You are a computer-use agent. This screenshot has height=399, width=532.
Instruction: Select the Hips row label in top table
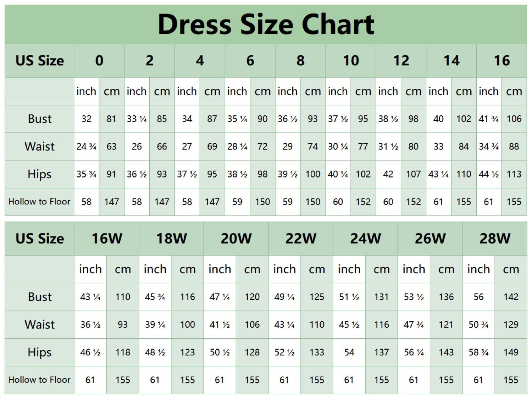tap(40, 174)
